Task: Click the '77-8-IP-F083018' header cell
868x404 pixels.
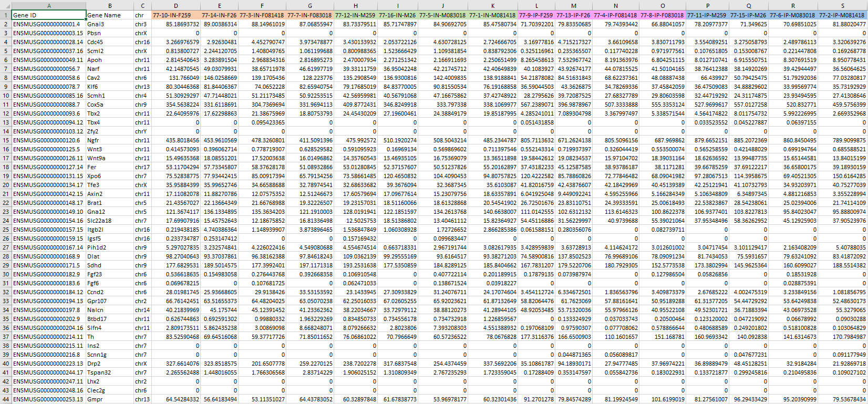Action: point(663,15)
